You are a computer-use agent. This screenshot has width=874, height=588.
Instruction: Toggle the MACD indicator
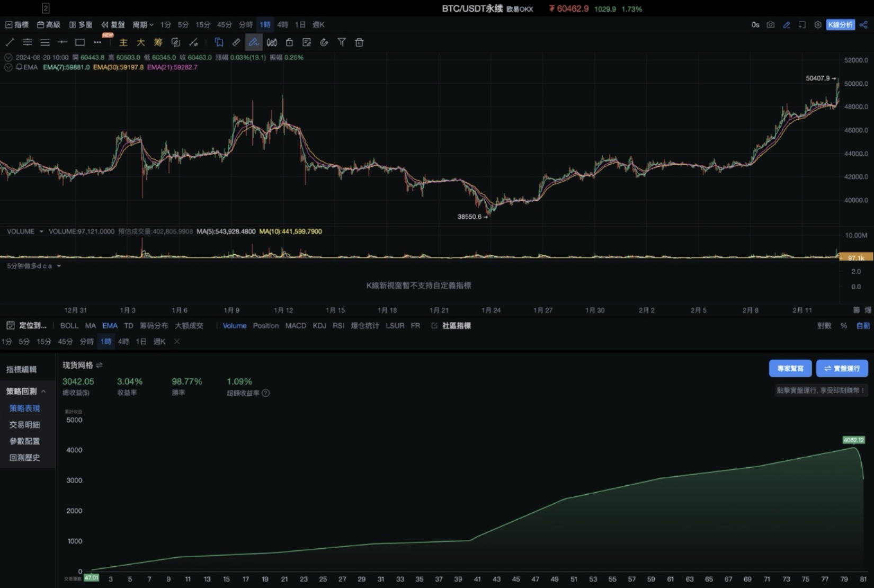click(x=296, y=326)
